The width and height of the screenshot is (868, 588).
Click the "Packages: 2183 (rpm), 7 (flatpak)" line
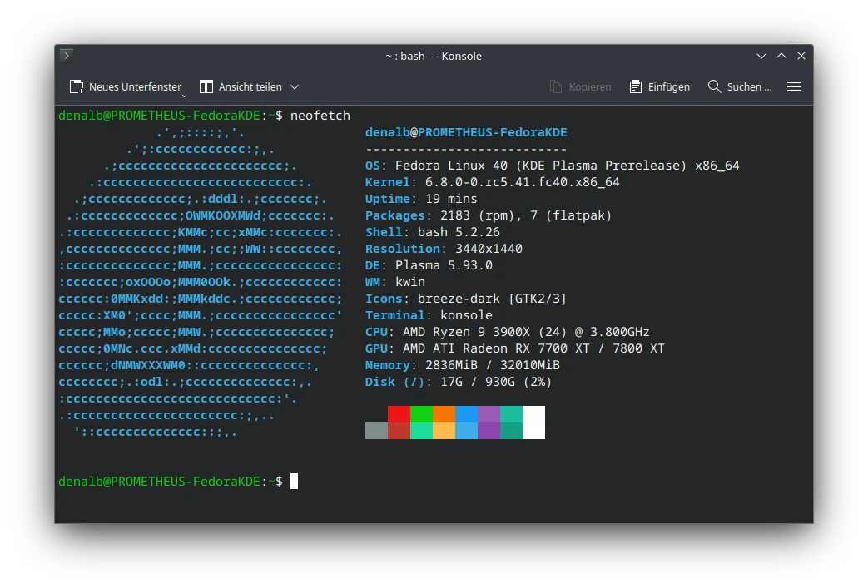point(489,215)
